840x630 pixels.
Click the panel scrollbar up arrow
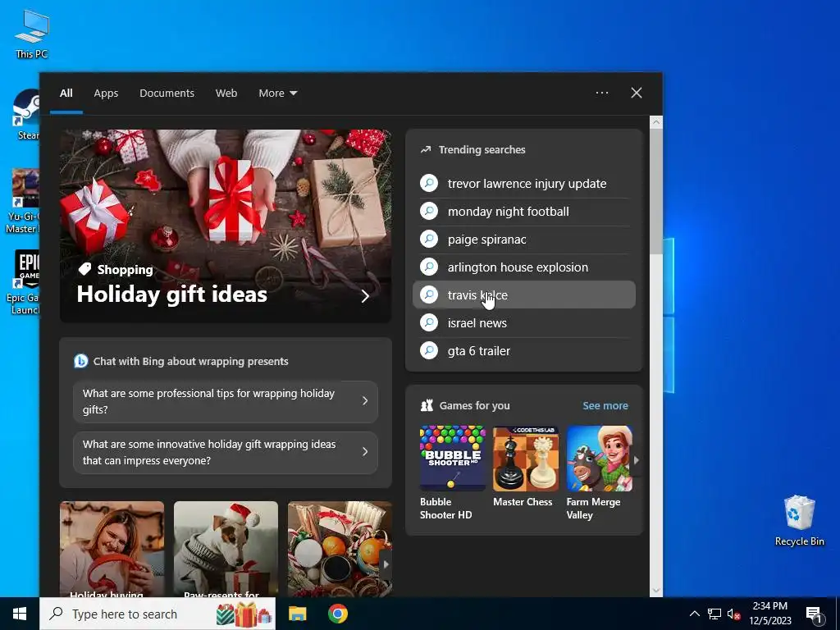click(656, 122)
